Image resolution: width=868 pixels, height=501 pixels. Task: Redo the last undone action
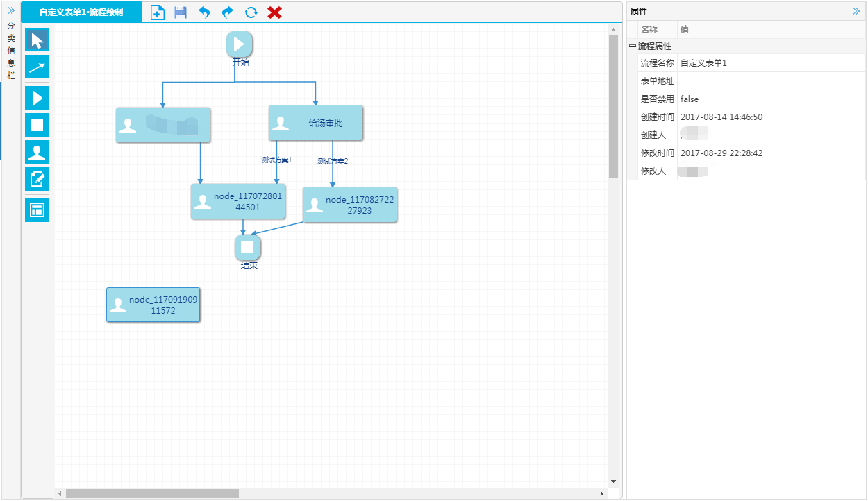228,12
